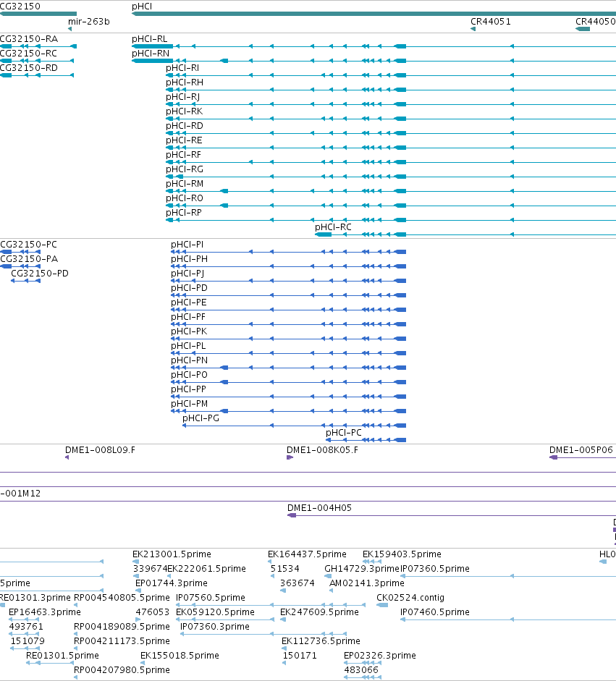
Task: Click the DME1-005P06 clone label
Action: [581, 450]
